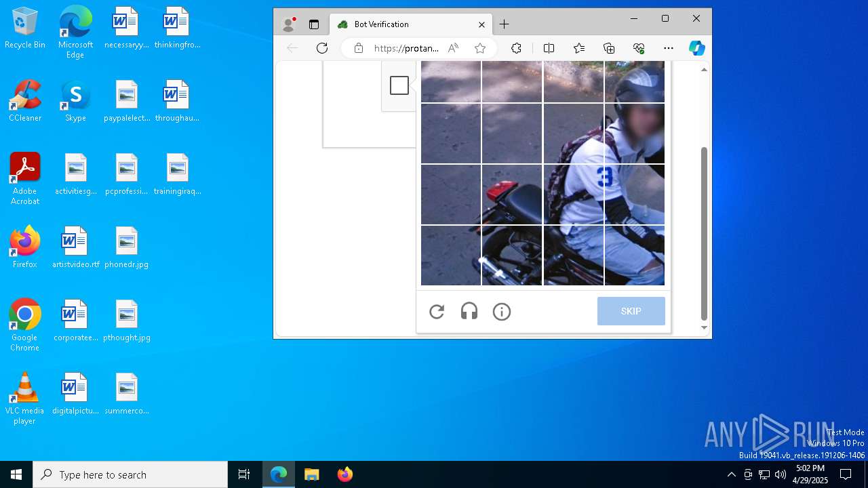Select the pthought.jpg file icon

pos(126,321)
